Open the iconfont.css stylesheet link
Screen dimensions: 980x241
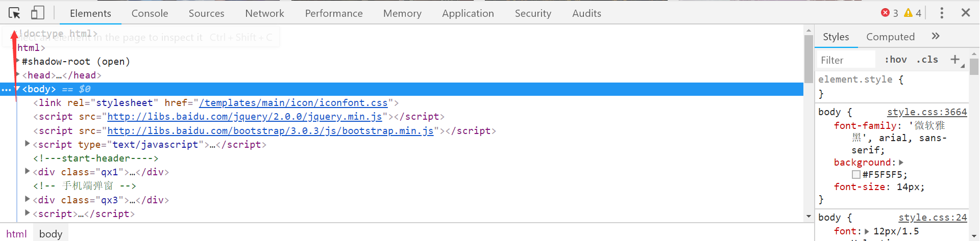coord(293,103)
